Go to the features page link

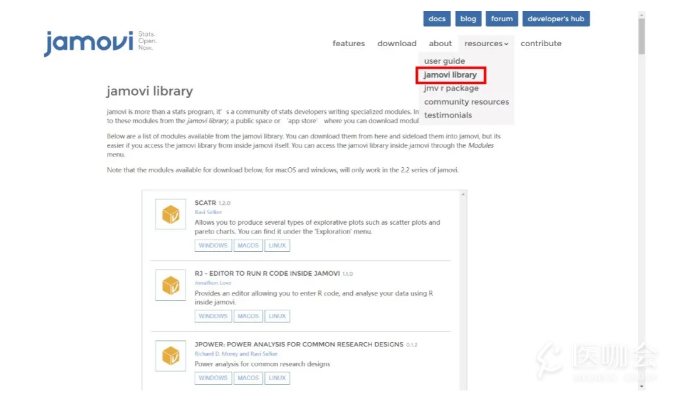[x=349, y=44]
